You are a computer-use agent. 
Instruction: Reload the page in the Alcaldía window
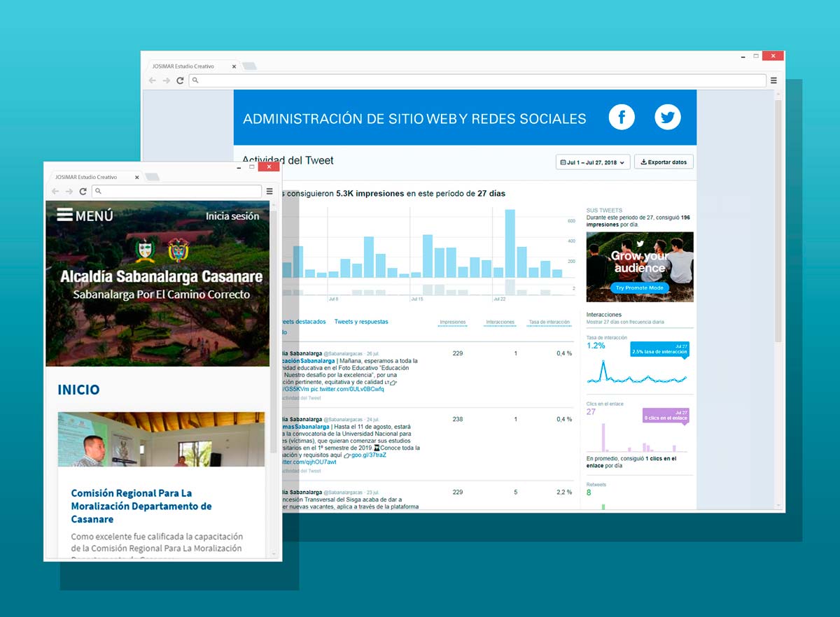click(83, 191)
